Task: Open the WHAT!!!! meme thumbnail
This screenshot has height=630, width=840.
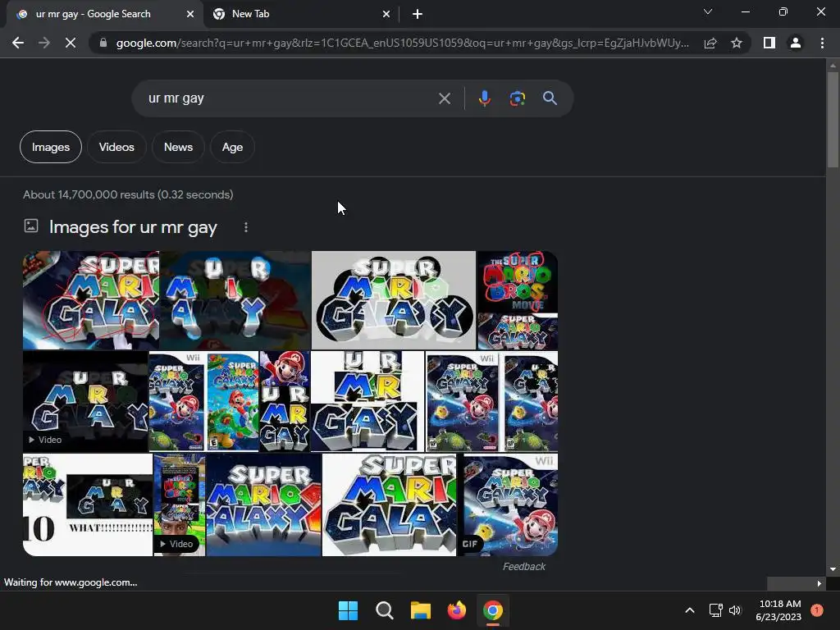Action: pyautogui.click(x=88, y=504)
